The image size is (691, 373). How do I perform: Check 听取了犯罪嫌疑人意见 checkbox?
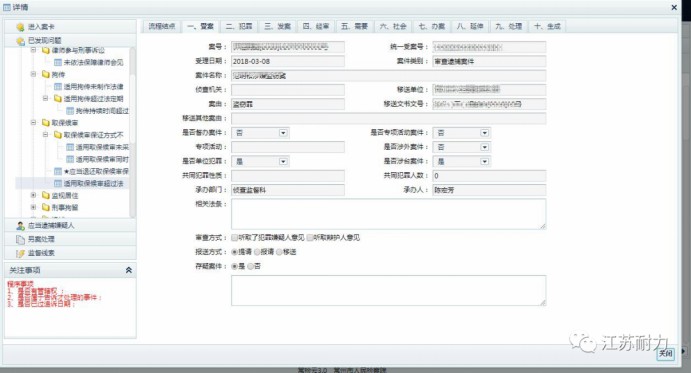pos(234,238)
